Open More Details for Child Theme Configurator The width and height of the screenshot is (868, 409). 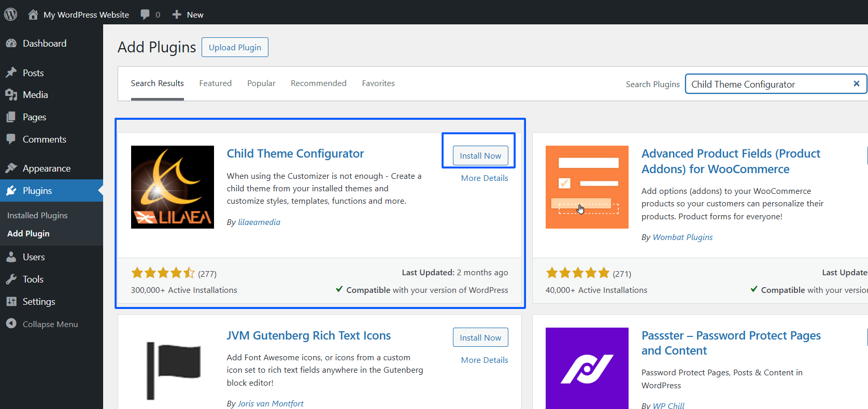pos(485,178)
